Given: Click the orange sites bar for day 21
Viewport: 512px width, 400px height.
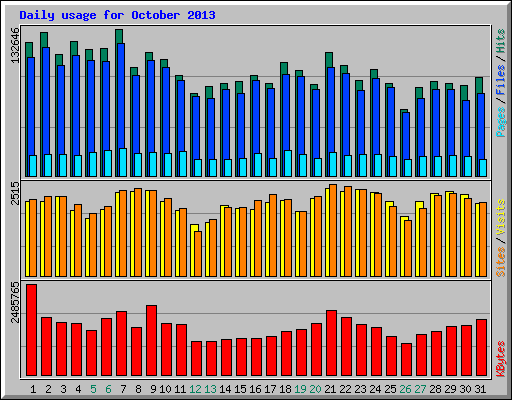Looking at the screenshot, I should pyautogui.click(x=333, y=230).
